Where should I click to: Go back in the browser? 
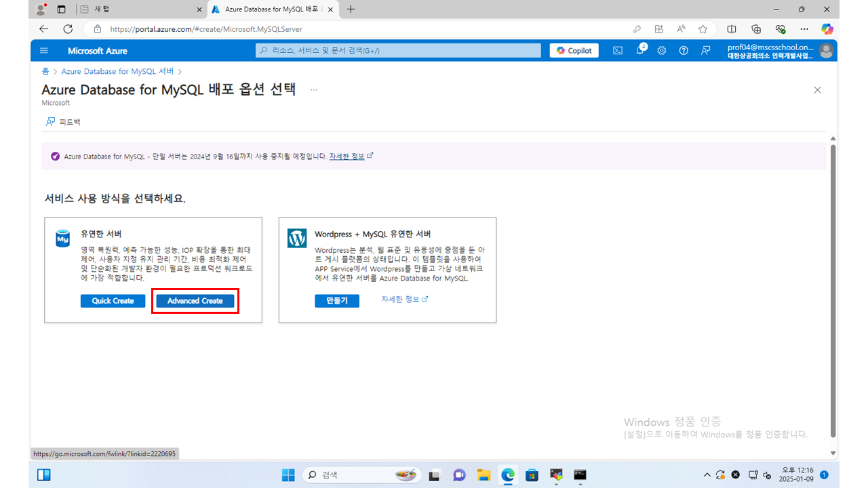pyautogui.click(x=44, y=29)
